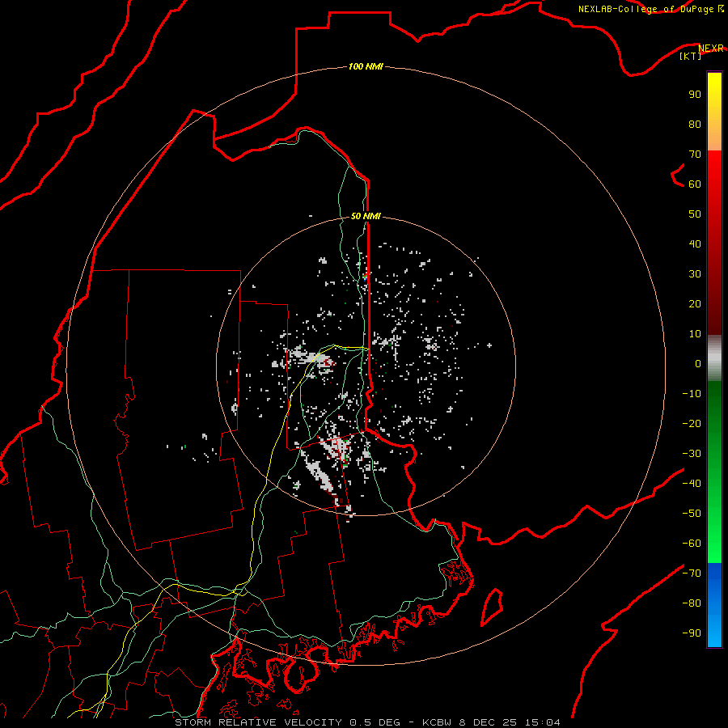Click the gray zero-velocity segment of the color bar
This screenshot has width=728, height=728.
(x=714, y=358)
